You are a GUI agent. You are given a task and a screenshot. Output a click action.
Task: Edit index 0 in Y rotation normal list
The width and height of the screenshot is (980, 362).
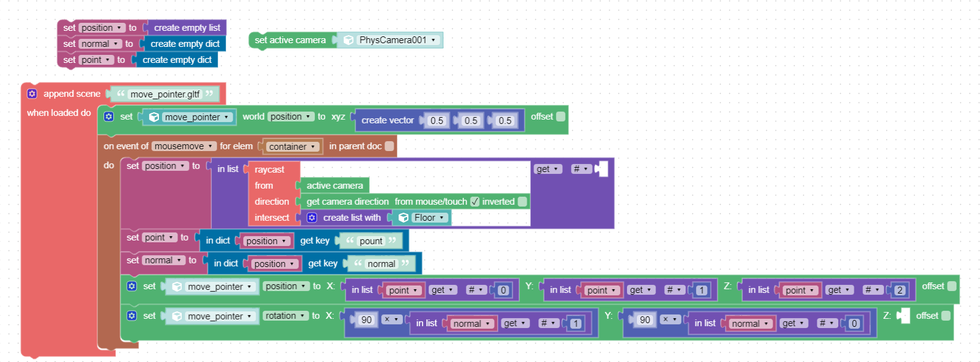point(854,324)
